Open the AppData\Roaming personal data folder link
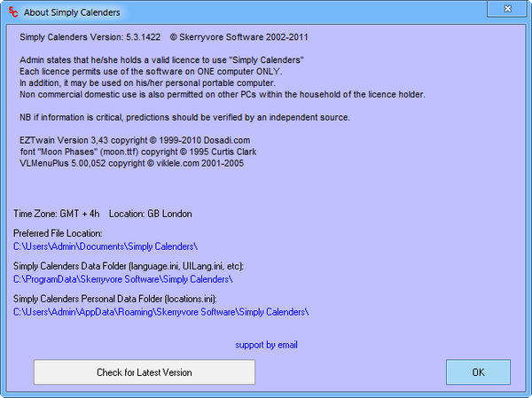The image size is (532, 398). coord(160,312)
